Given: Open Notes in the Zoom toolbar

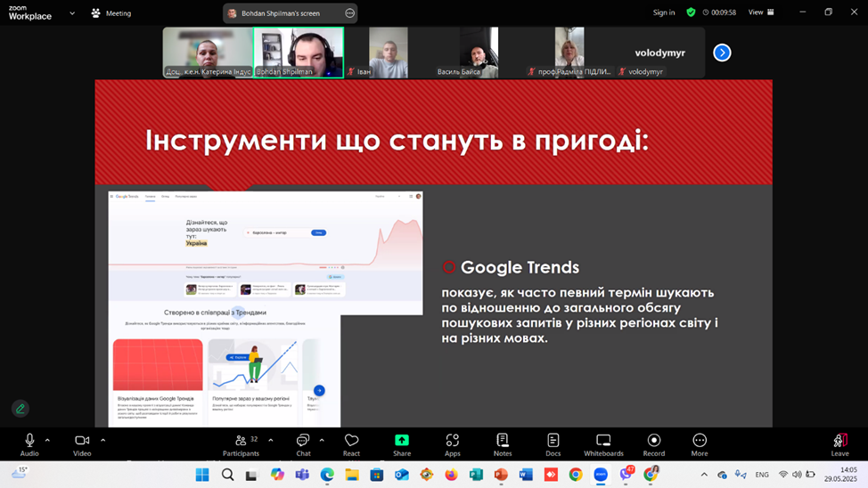Looking at the screenshot, I should [x=503, y=445].
